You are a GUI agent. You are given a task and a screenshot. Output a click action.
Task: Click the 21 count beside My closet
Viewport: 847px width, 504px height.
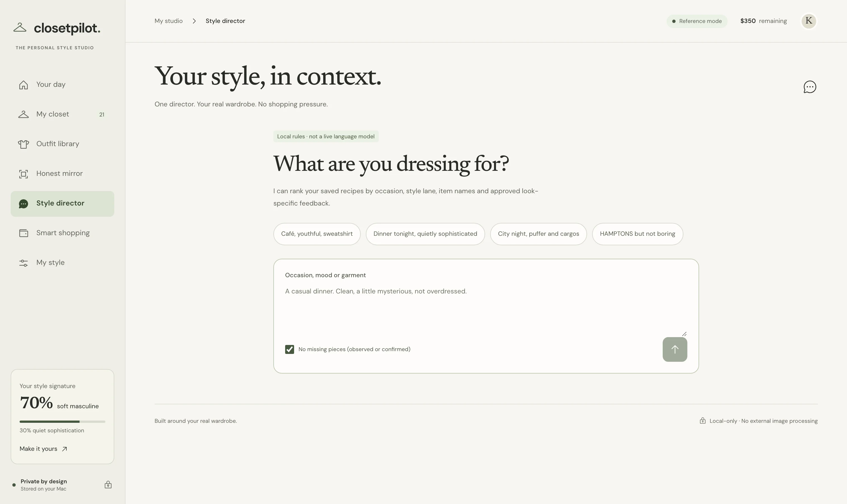point(102,115)
